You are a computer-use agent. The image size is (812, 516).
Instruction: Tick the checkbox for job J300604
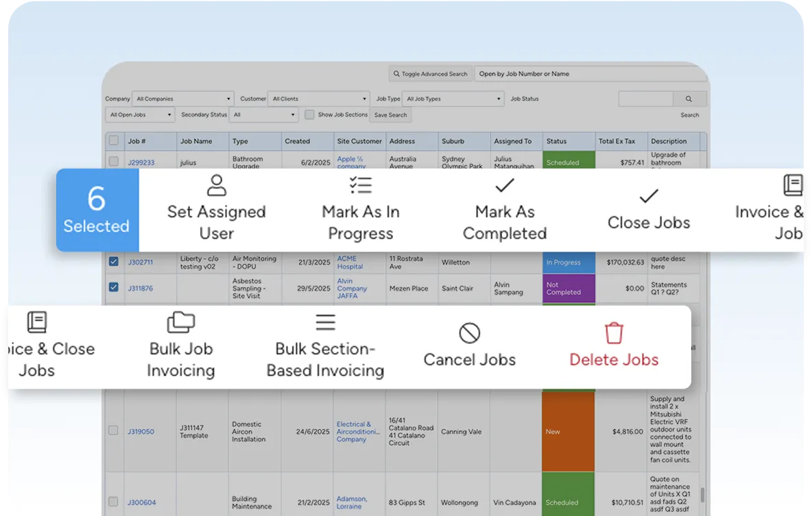(113, 502)
